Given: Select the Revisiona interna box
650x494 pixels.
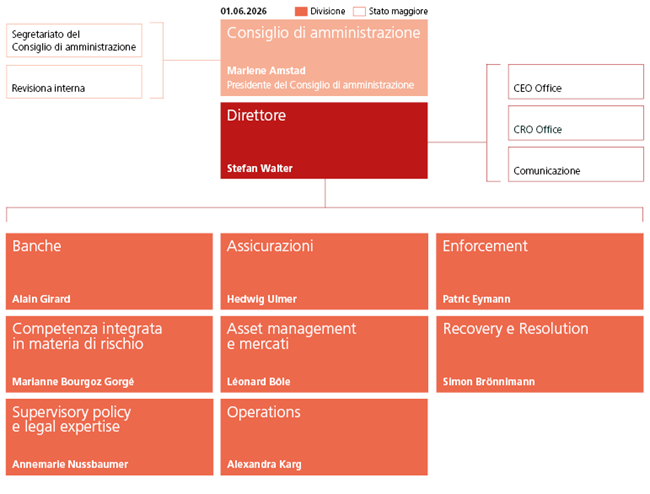Looking at the screenshot, I should tap(74, 82).
